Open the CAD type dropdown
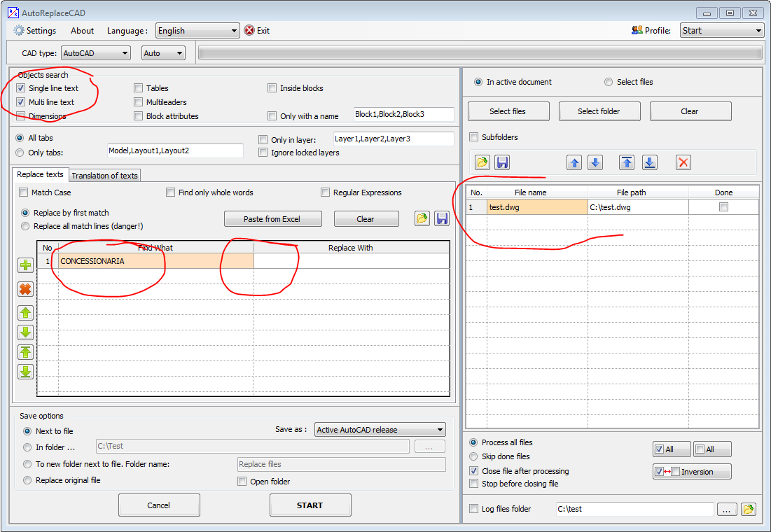 point(95,52)
